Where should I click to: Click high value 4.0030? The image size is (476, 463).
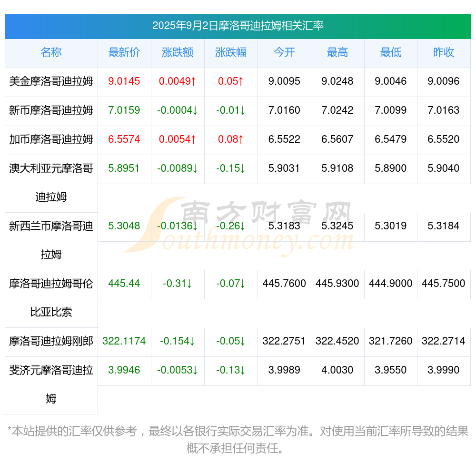pyautogui.click(x=337, y=370)
